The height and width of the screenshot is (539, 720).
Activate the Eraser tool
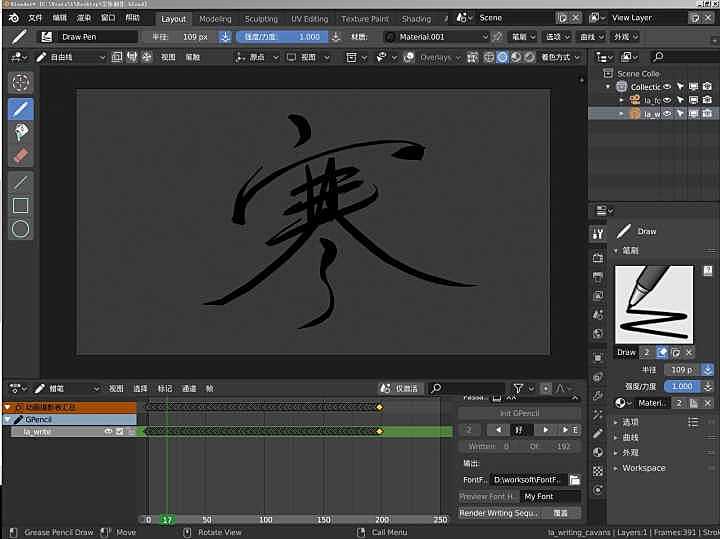pyautogui.click(x=20, y=156)
